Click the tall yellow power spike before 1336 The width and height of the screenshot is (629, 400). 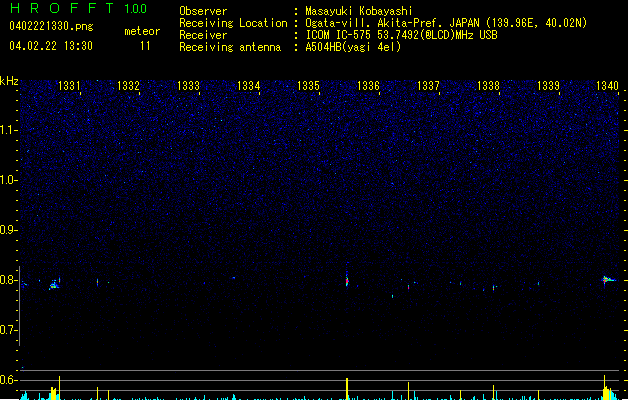(x=347, y=388)
